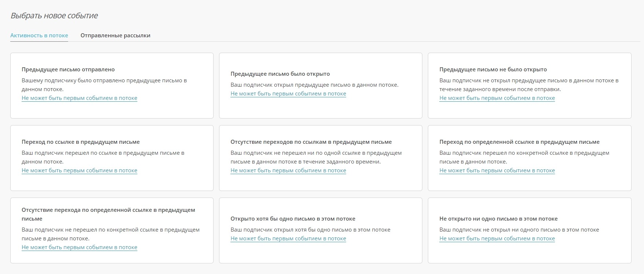The height and width of the screenshot is (274, 644).
Task: Open first-event restriction link in 'Предыдущее письмо было открыто'
Action: (x=288, y=94)
